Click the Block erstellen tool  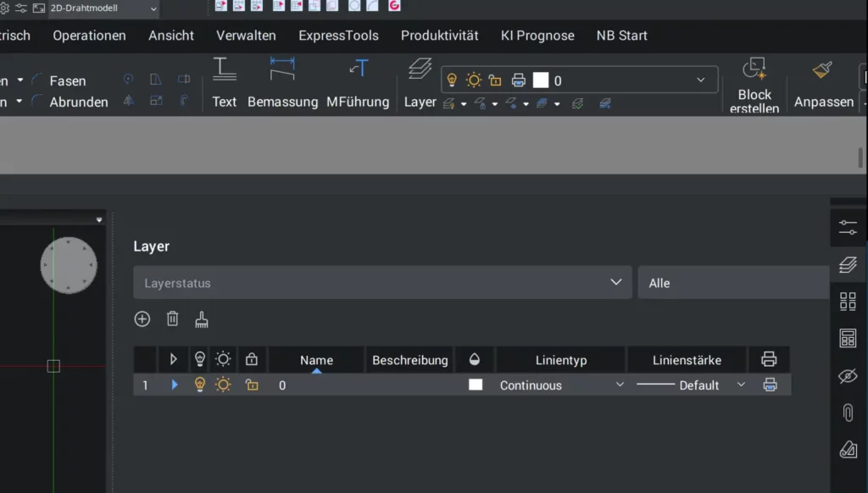(x=754, y=85)
